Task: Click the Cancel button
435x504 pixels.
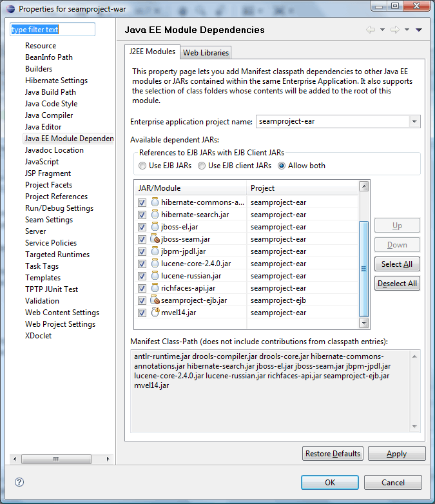Action: pos(393,483)
